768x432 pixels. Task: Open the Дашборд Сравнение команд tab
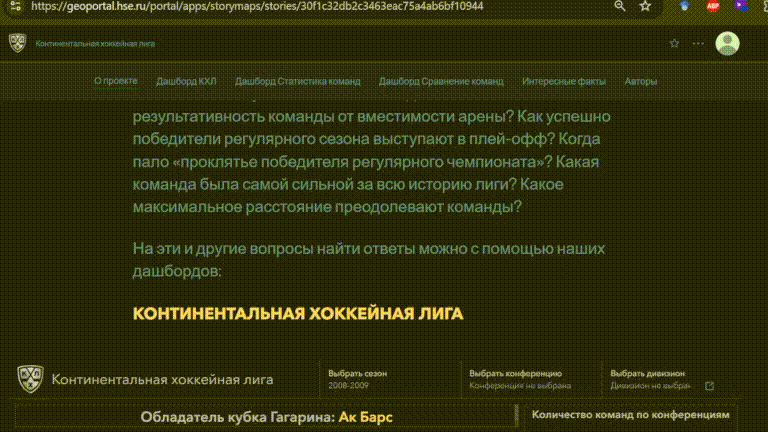coord(441,82)
